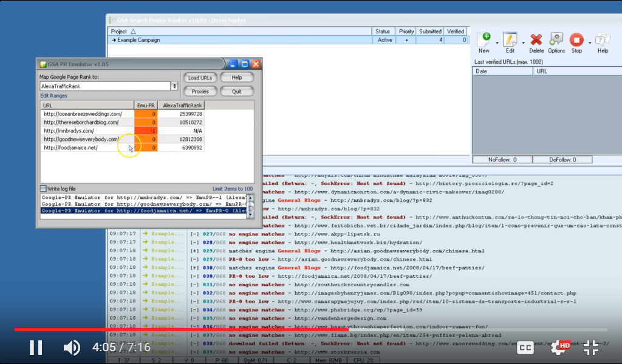Screen dimensions: 622x364
Task: Click the New project icon
Action: click(484, 43)
